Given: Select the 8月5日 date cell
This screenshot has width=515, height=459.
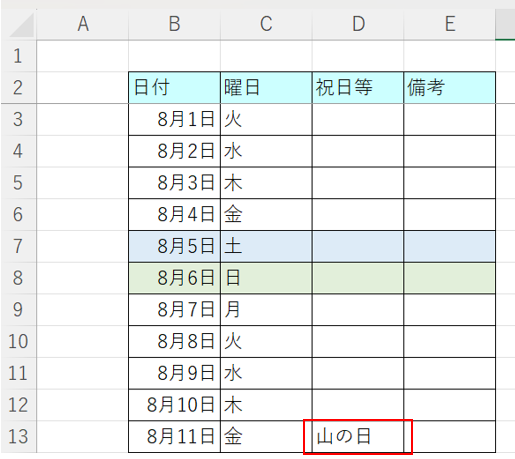Looking at the screenshot, I should 174,246.
